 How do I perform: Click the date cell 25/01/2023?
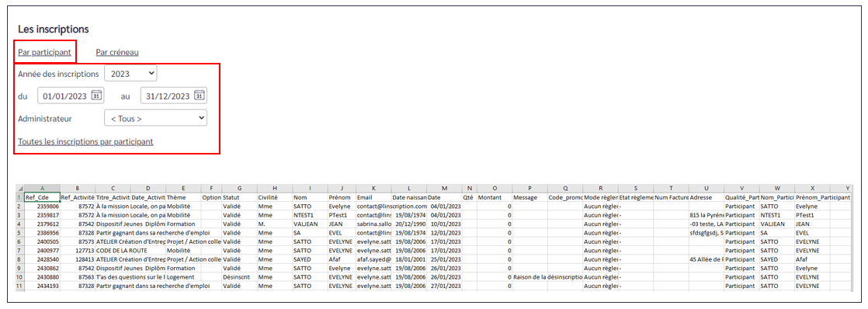[x=445, y=259]
